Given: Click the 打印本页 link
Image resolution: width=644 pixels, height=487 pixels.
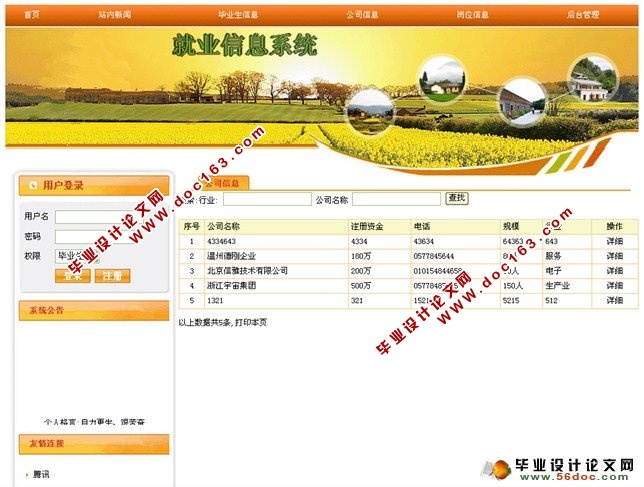Looking at the screenshot, I should click(x=251, y=322).
